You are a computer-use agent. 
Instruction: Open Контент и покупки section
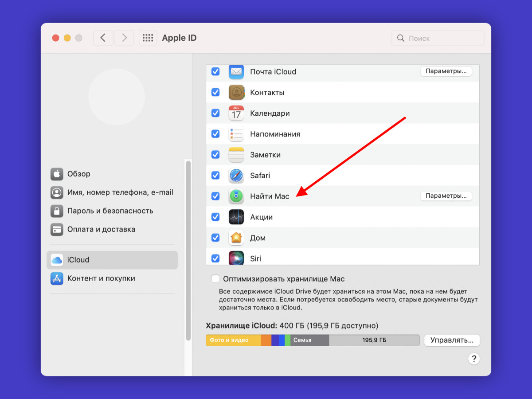101,278
